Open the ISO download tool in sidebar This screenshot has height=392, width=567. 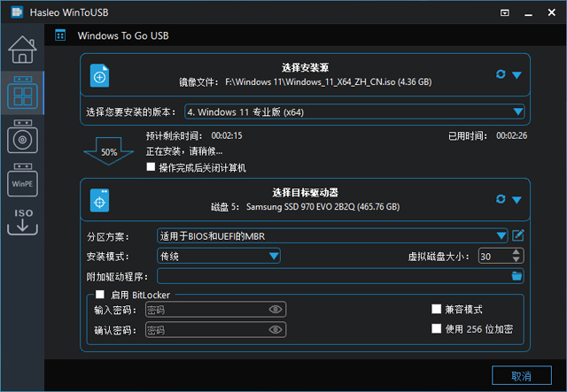click(21, 222)
